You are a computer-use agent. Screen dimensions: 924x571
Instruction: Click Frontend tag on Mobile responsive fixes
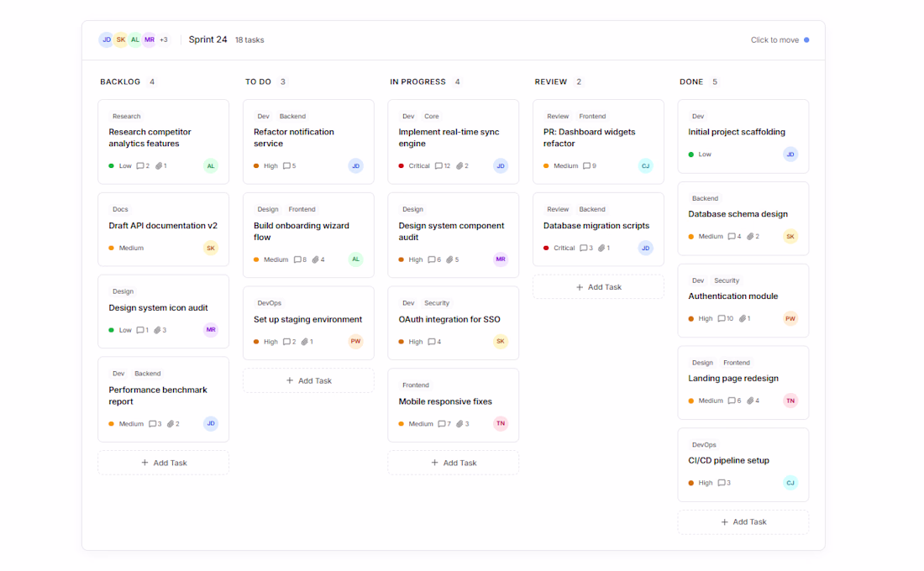pyautogui.click(x=416, y=385)
